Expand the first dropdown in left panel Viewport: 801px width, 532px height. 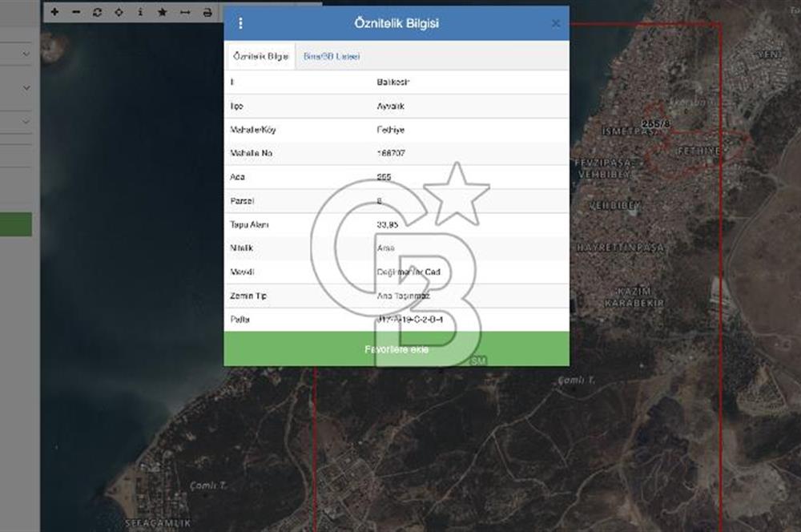click(26, 54)
